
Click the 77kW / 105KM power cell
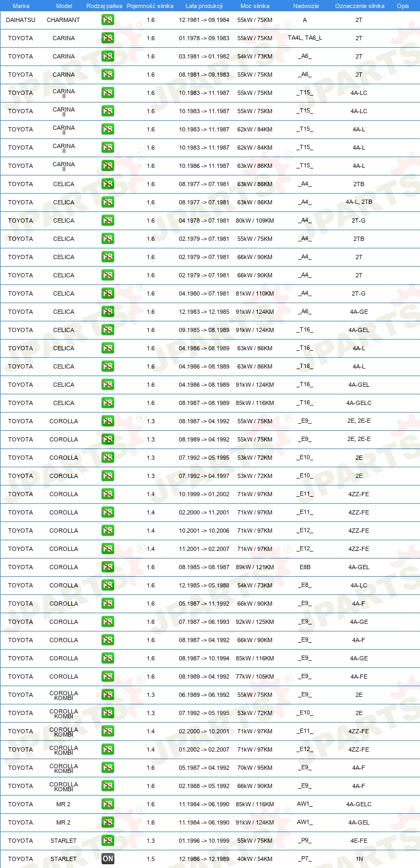[x=255, y=676]
